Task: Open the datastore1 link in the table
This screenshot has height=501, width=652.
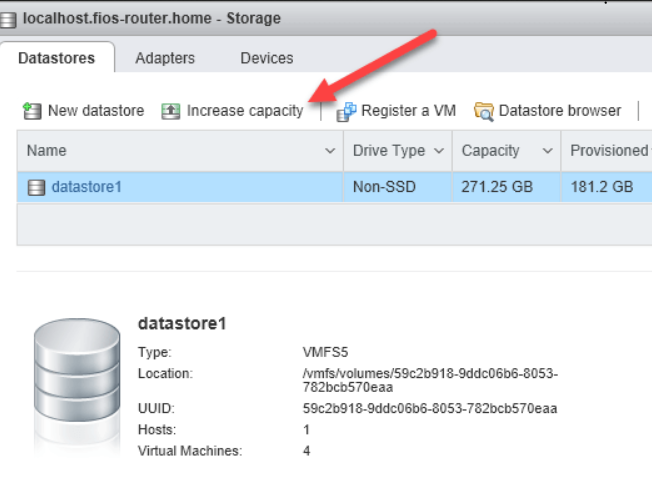Action: [x=86, y=186]
